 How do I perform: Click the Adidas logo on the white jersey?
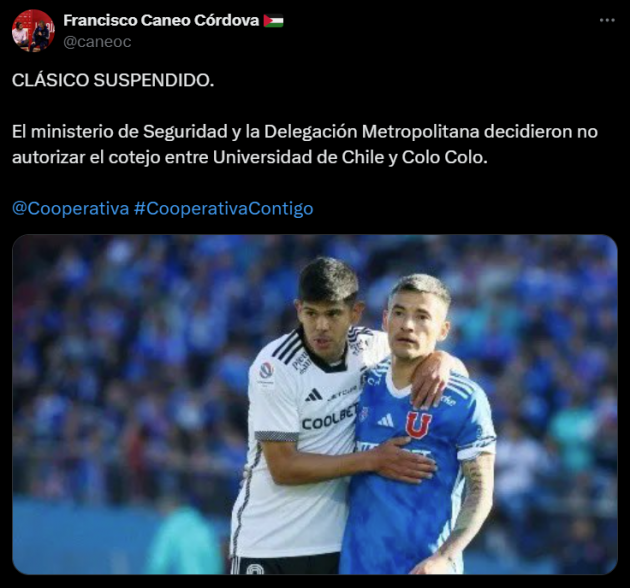pyautogui.click(x=313, y=395)
